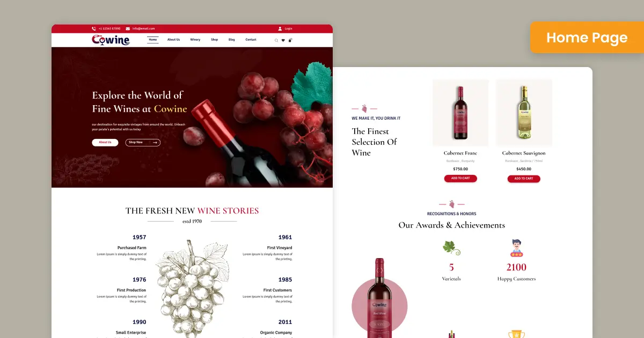Image resolution: width=644 pixels, height=338 pixels.
Task: Click the Happy Customers person icon
Action: (516, 248)
